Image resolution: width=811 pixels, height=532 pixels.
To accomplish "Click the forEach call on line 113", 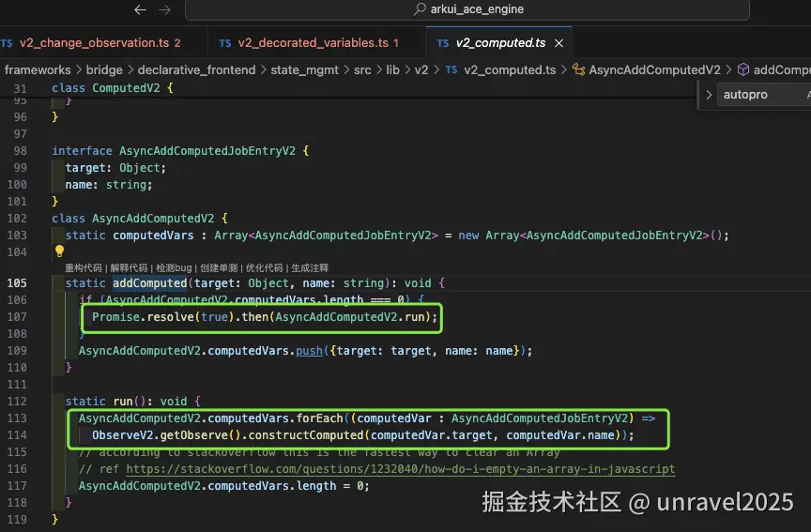I will pos(320,418).
